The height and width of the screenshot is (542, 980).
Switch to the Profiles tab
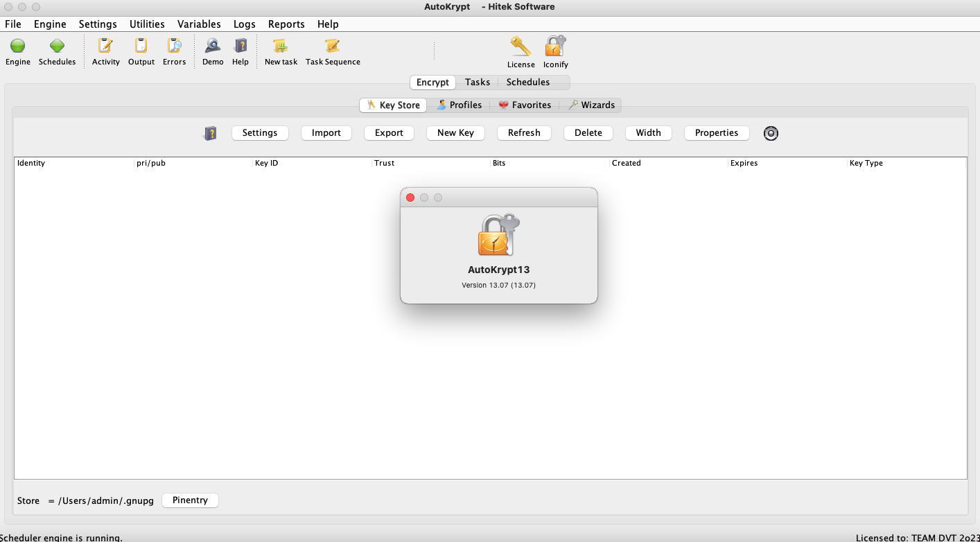(459, 105)
